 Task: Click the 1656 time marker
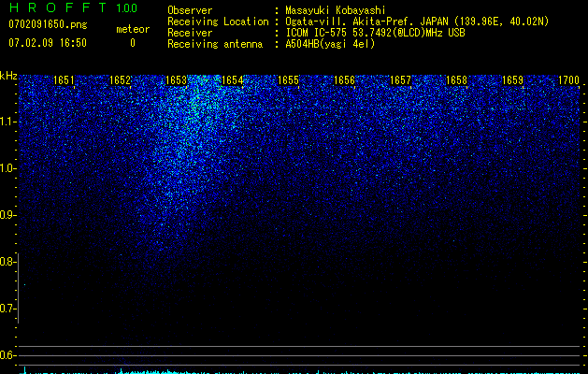coord(345,80)
